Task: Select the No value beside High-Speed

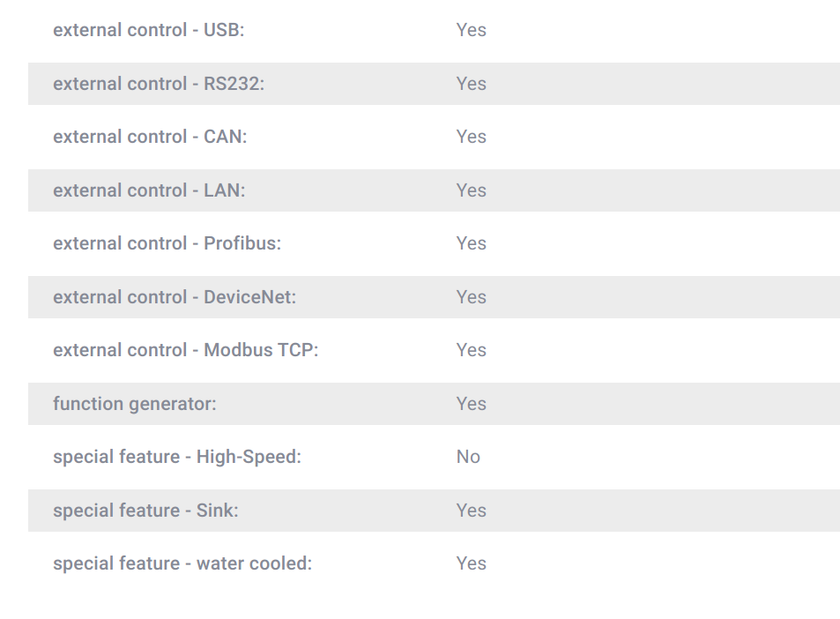Action: point(468,457)
